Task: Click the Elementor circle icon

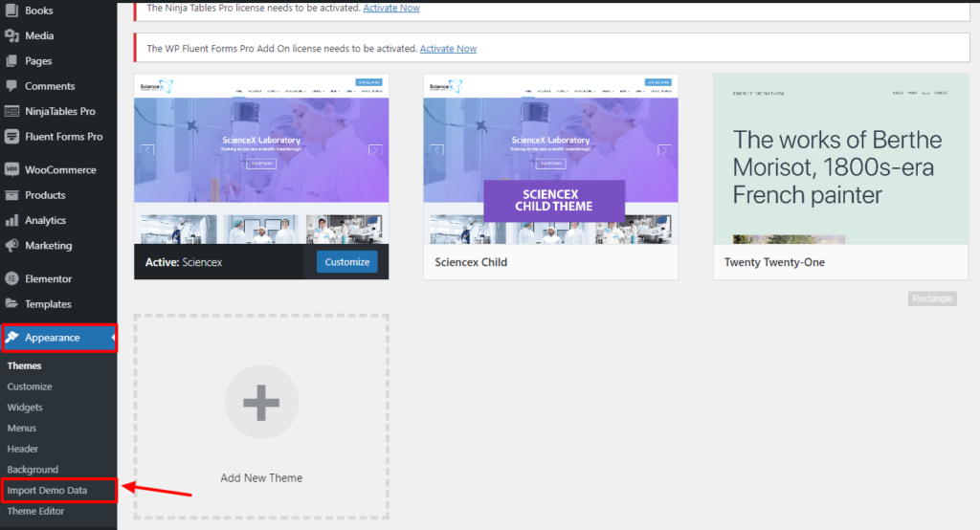Action: (11, 278)
